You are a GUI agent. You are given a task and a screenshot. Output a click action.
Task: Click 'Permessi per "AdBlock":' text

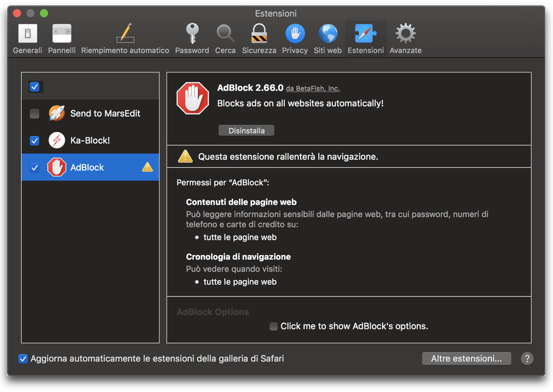(x=223, y=183)
